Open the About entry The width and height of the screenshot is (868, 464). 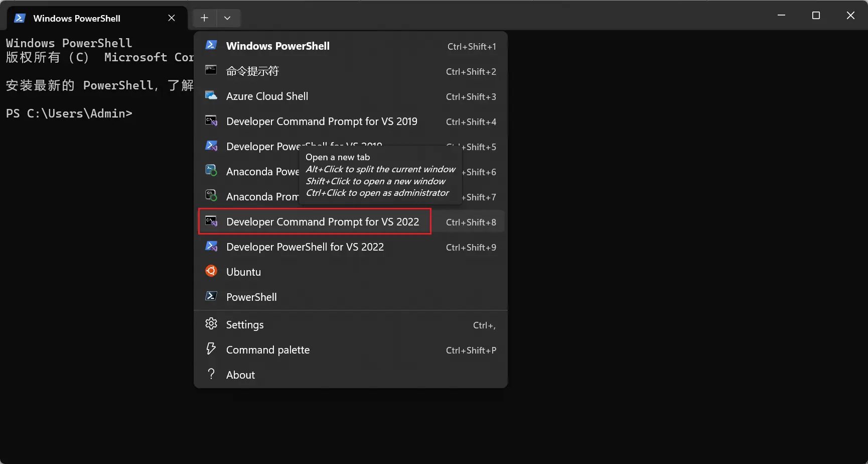350,375
